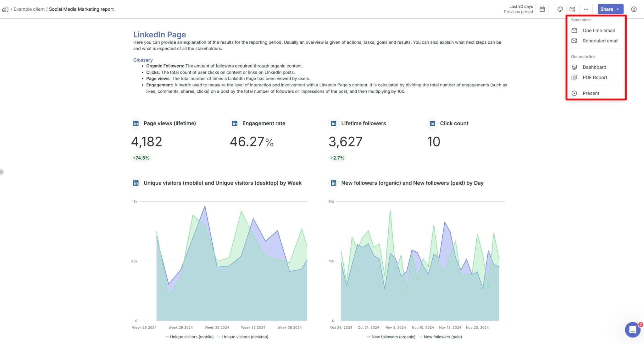This screenshot has width=644, height=344.
Task: Open the ellipsis more options icon
Action: click(x=586, y=9)
